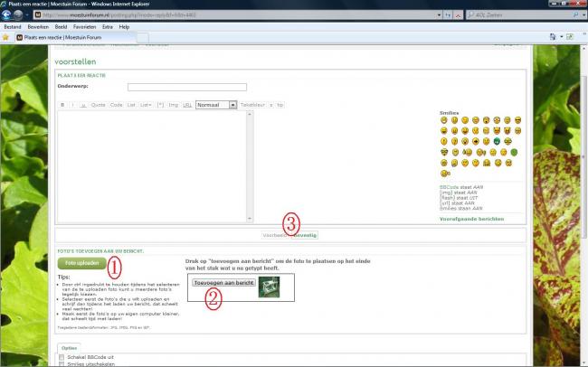Open the Extra menu
The width and height of the screenshot is (588, 367).
108,27
